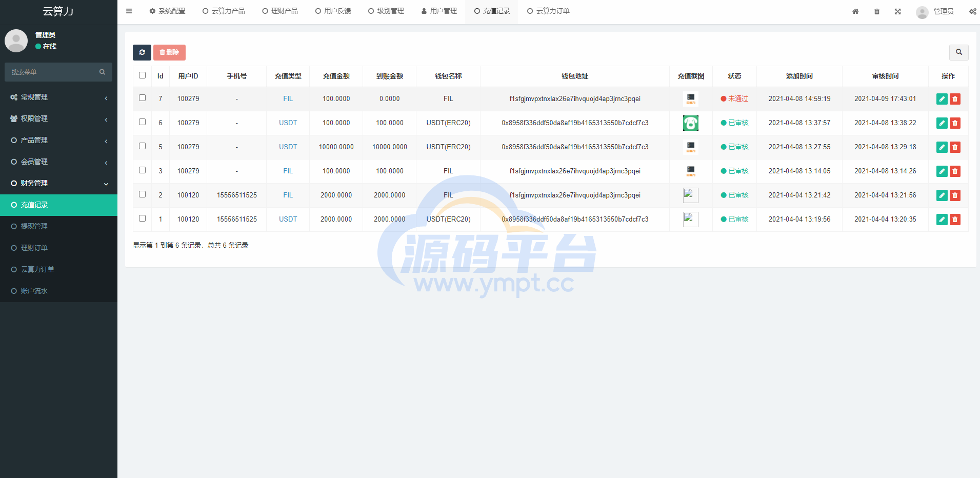Click the trash icon in top bar
980x478 pixels.
click(877, 11)
